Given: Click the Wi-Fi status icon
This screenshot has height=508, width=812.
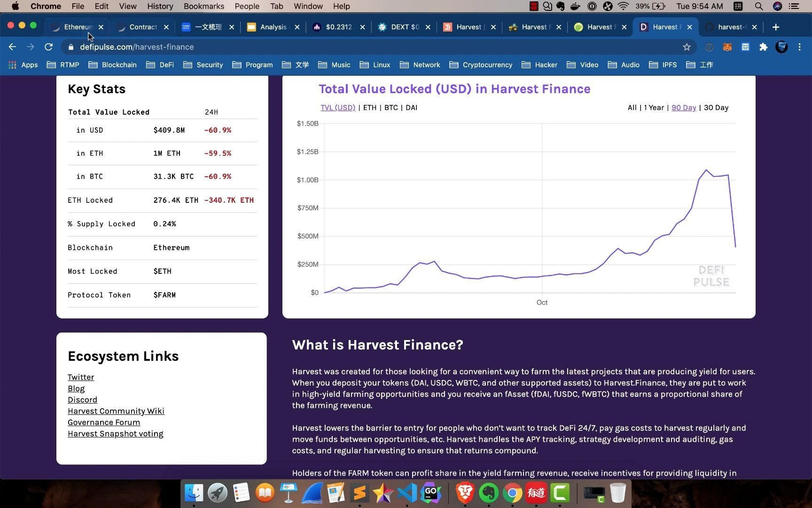Looking at the screenshot, I should click(624, 6).
